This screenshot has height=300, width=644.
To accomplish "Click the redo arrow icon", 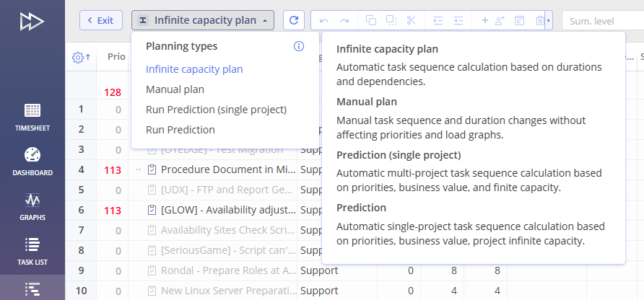I will tap(344, 20).
